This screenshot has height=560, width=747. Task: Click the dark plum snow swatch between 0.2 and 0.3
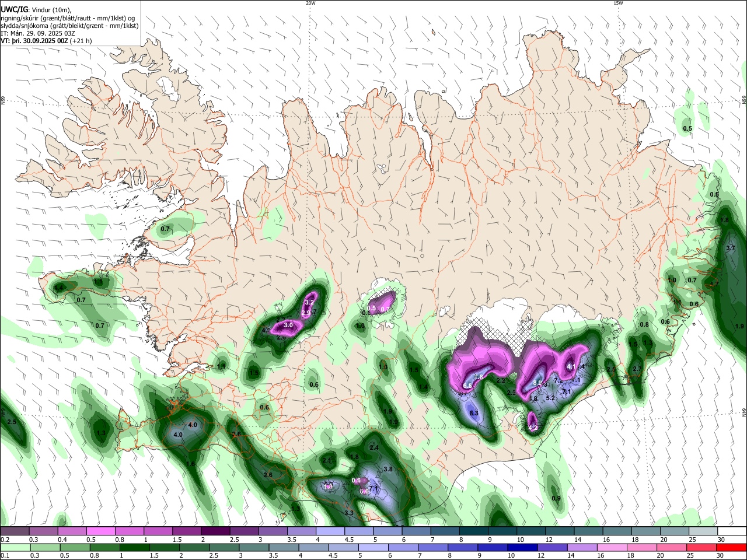[x=15, y=531]
